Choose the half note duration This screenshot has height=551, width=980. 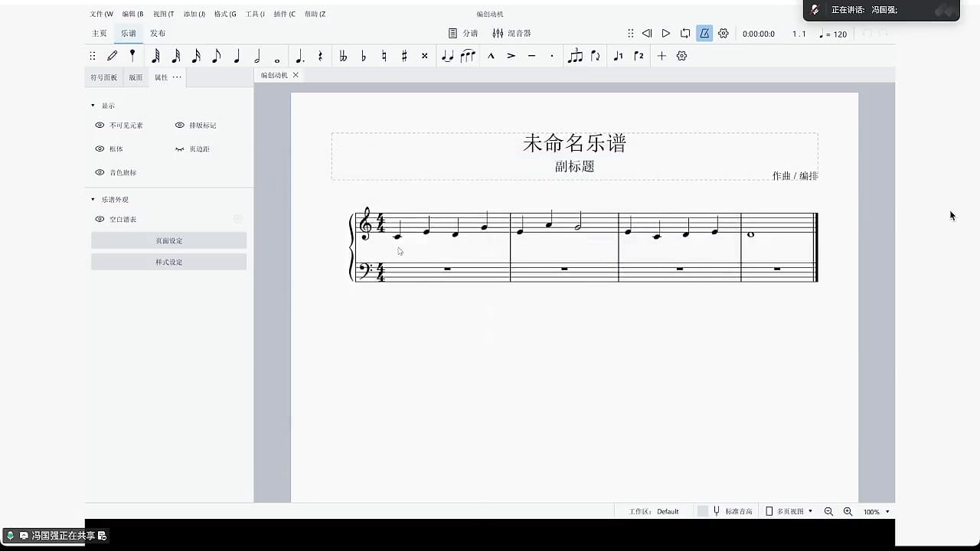257,56
